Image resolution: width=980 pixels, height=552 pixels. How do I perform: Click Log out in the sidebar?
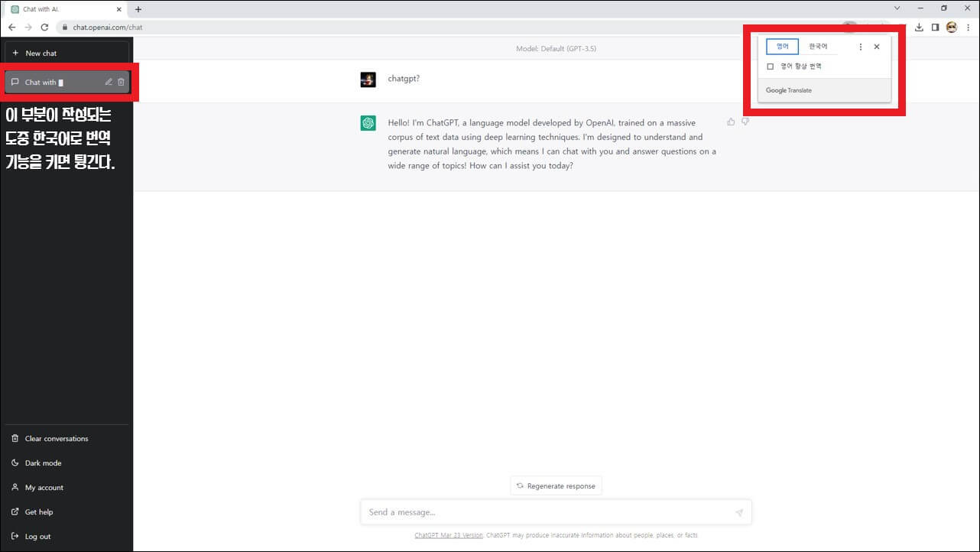[x=67, y=537]
